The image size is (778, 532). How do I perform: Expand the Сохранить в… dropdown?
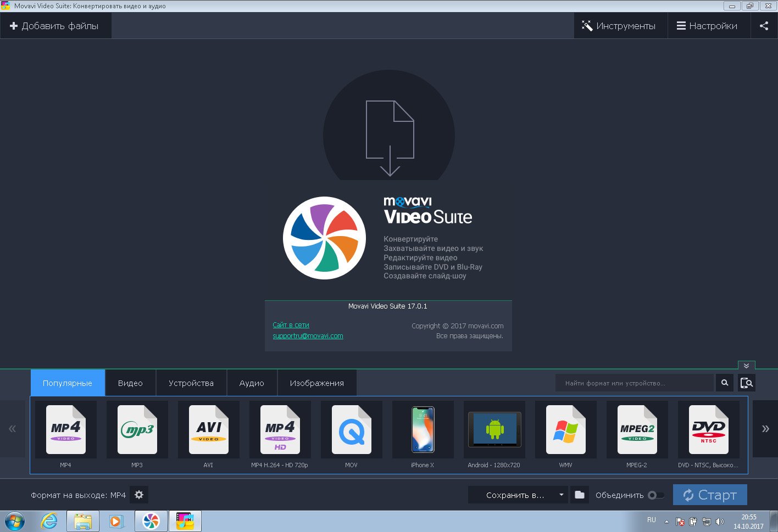click(x=518, y=495)
